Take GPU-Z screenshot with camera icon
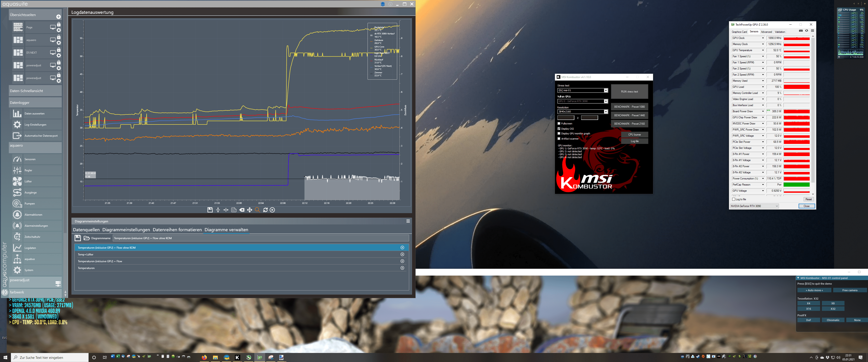This screenshot has width=868, height=362. pos(801,31)
